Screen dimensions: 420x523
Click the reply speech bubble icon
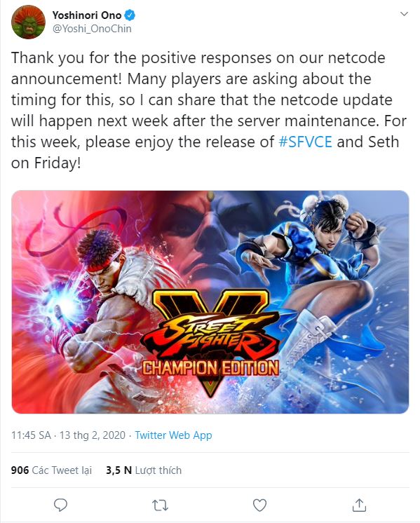(x=60, y=505)
